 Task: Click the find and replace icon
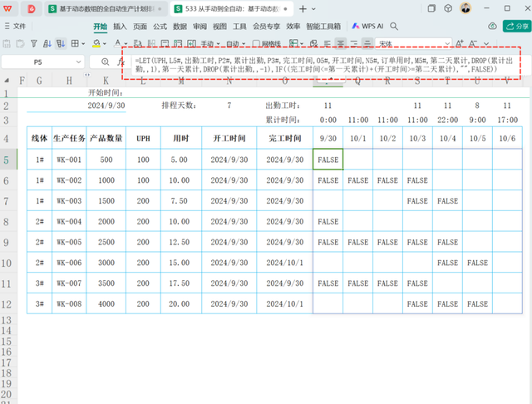137,43
